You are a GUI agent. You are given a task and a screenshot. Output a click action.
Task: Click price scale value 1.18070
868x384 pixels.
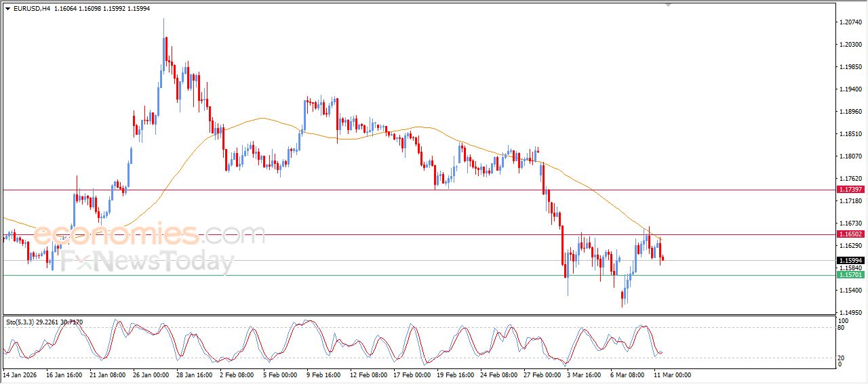click(x=850, y=156)
